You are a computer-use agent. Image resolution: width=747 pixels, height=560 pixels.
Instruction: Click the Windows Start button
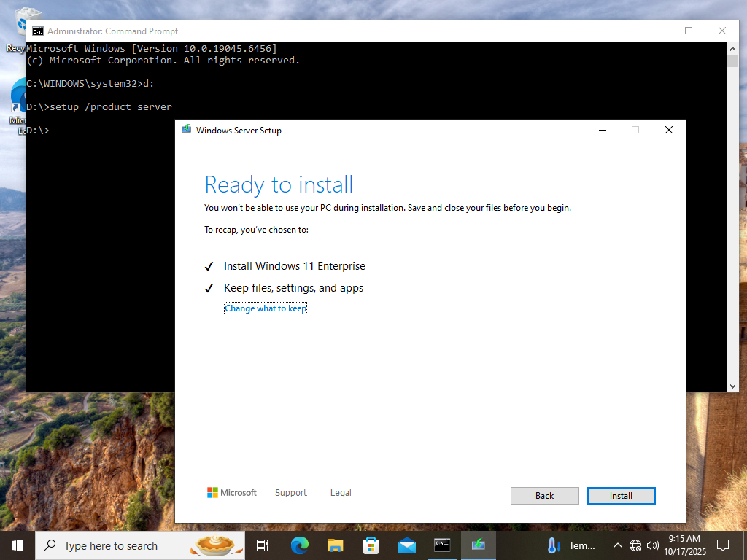pyautogui.click(x=17, y=545)
